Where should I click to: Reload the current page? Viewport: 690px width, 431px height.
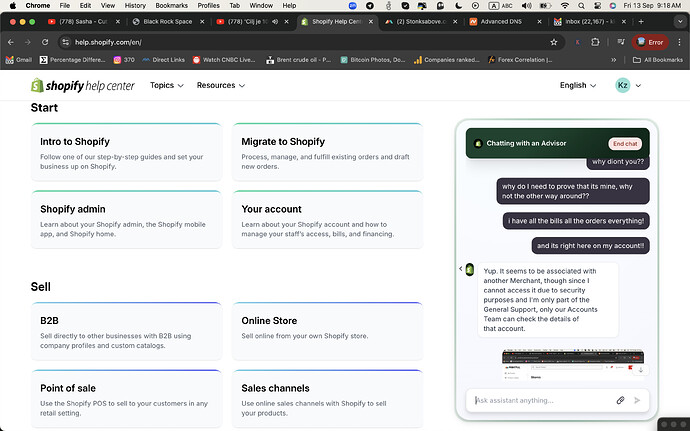coord(45,42)
